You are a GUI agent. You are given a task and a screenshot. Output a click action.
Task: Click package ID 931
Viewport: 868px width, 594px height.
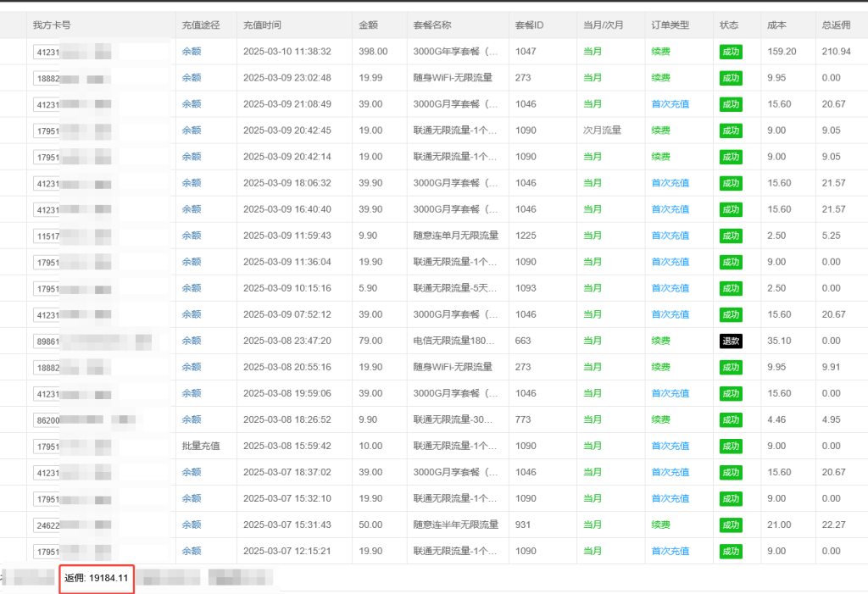(x=522, y=525)
